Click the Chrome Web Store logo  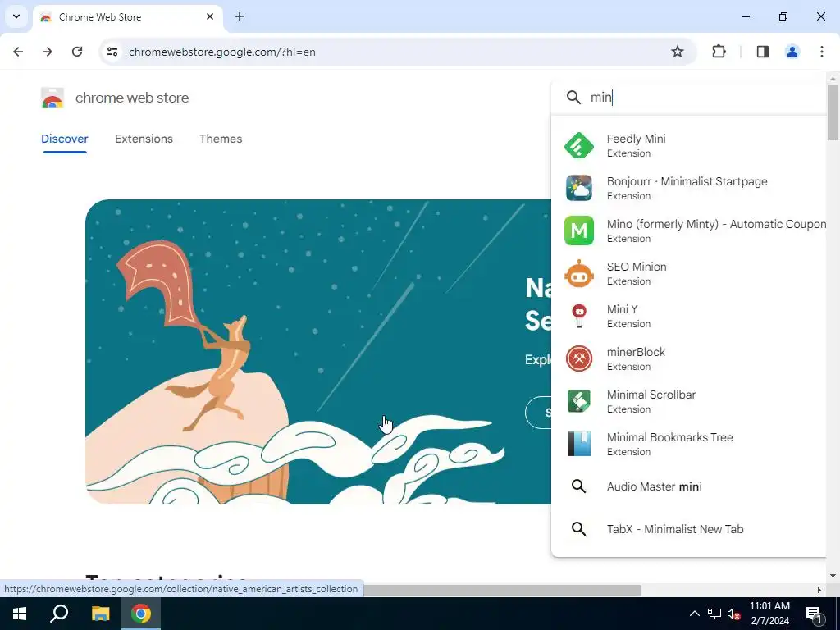(52, 98)
